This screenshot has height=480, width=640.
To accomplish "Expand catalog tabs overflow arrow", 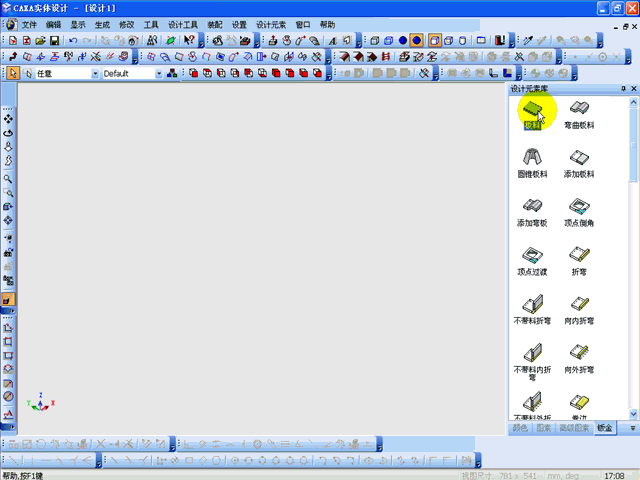I will 633,428.
